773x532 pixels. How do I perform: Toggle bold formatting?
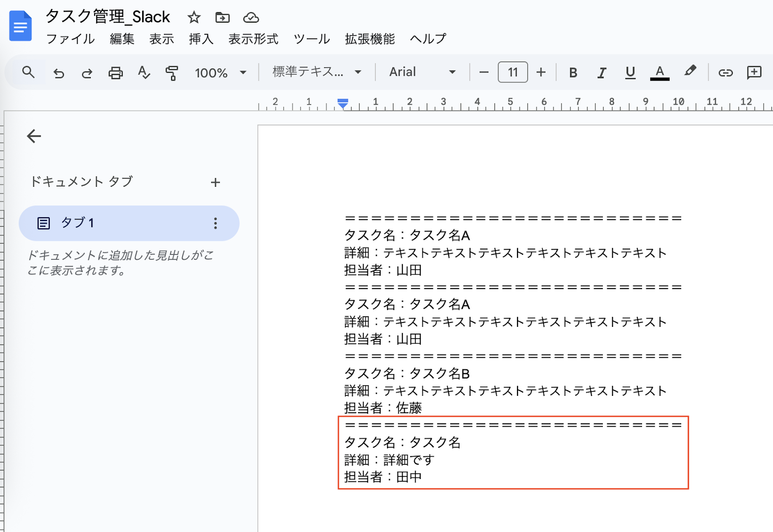[x=573, y=73]
